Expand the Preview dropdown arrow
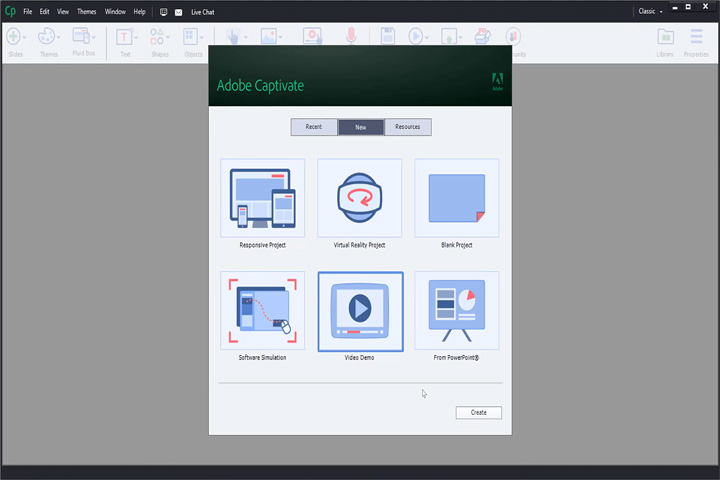 coord(427,37)
